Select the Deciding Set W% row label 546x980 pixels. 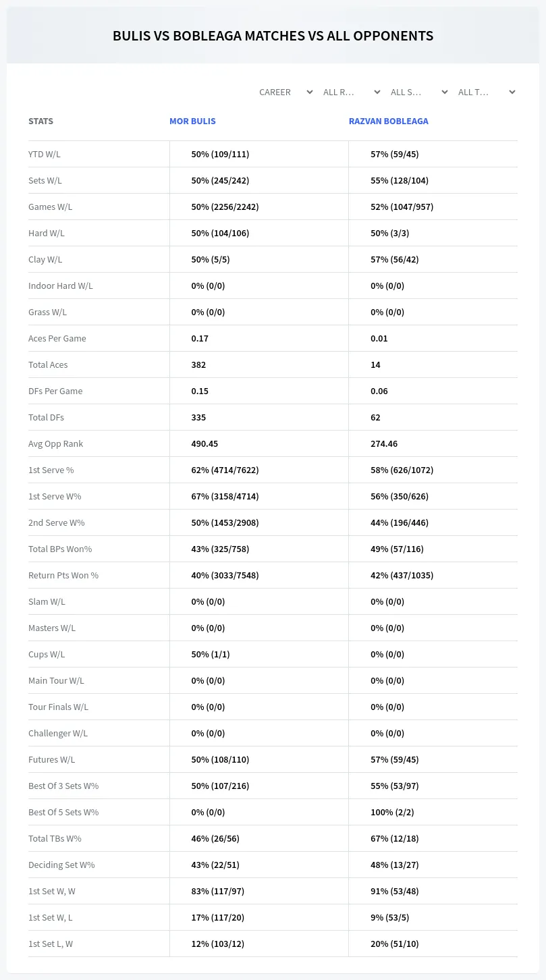click(x=61, y=865)
